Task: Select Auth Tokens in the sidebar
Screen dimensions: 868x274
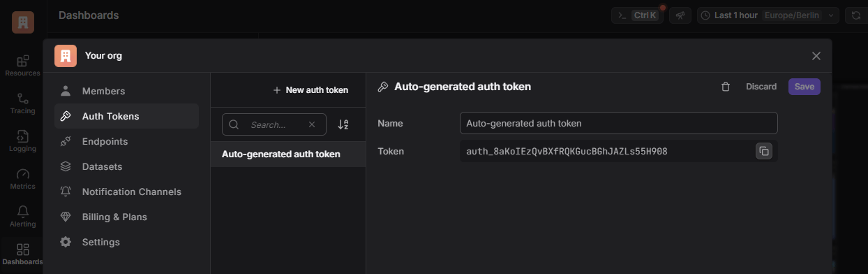Action: click(126, 116)
